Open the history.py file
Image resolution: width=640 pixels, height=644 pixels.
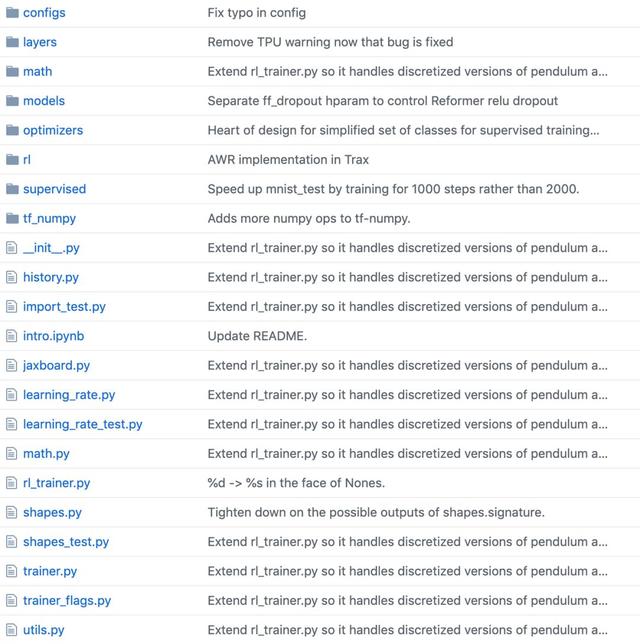tap(51, 277)
